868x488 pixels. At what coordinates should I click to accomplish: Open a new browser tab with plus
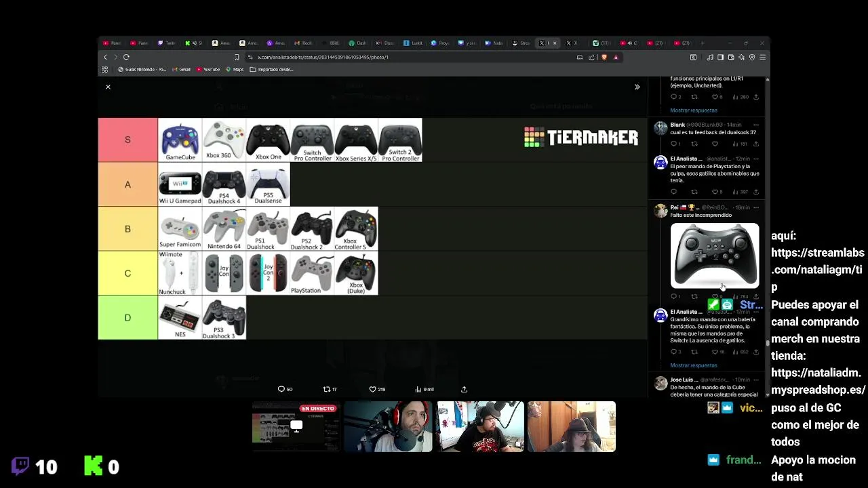click(x=703, y=43)
